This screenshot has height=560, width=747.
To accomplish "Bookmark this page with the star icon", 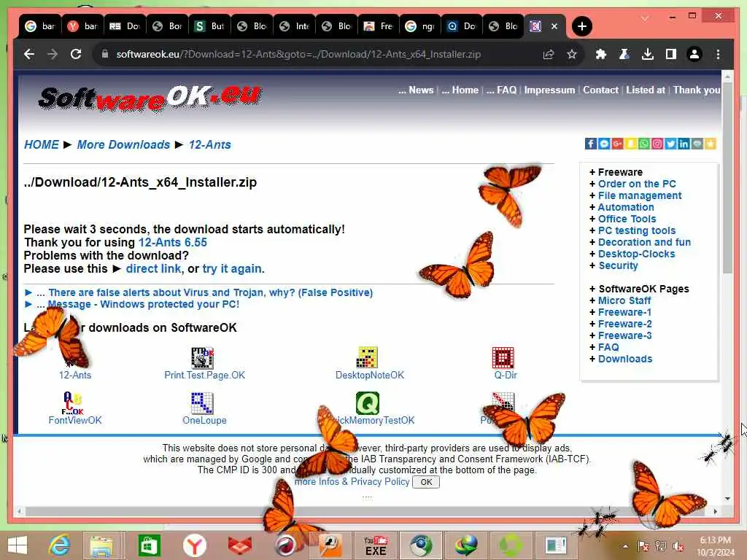I will point(572,54).
